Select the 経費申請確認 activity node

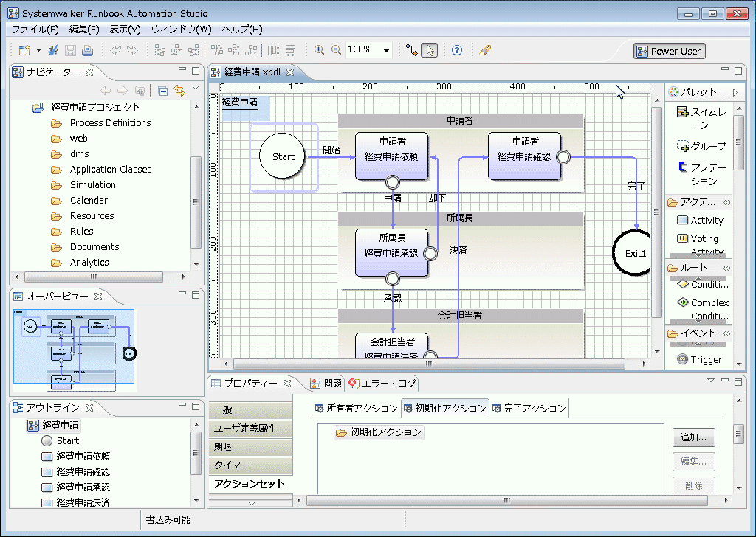pyautogui.click(x=525, y=156)
